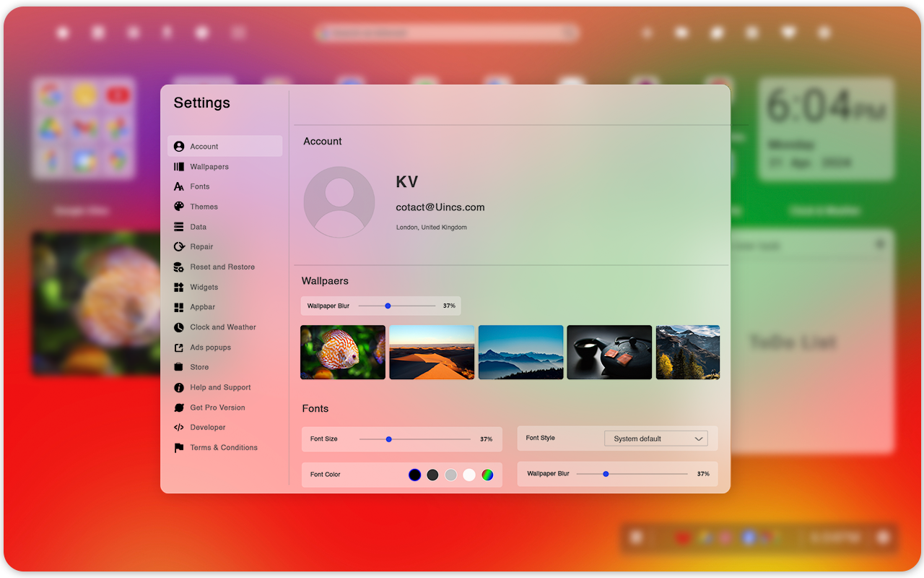The image size is (924, 578).
Task: Open Widgets settings via its grid icon
Action: (178, 287)
